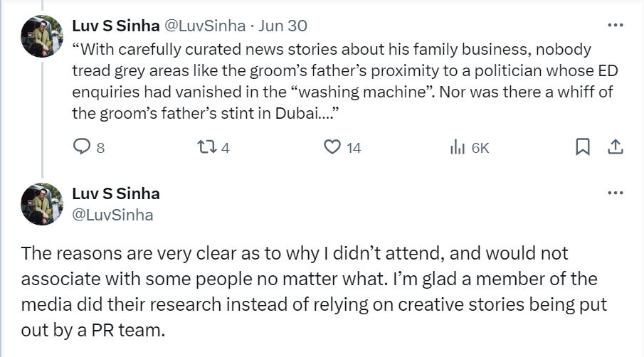
Task: Click the share upload arrow icon
Action: coord(616,147)
